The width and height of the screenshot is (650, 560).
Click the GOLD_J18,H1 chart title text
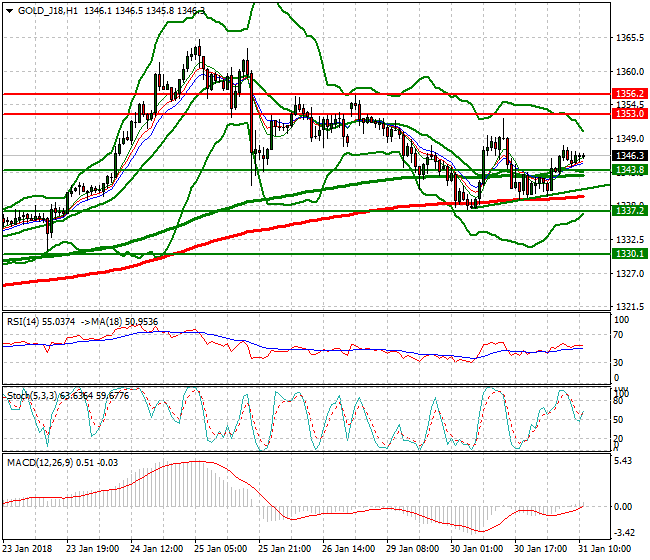click(48, 11)
